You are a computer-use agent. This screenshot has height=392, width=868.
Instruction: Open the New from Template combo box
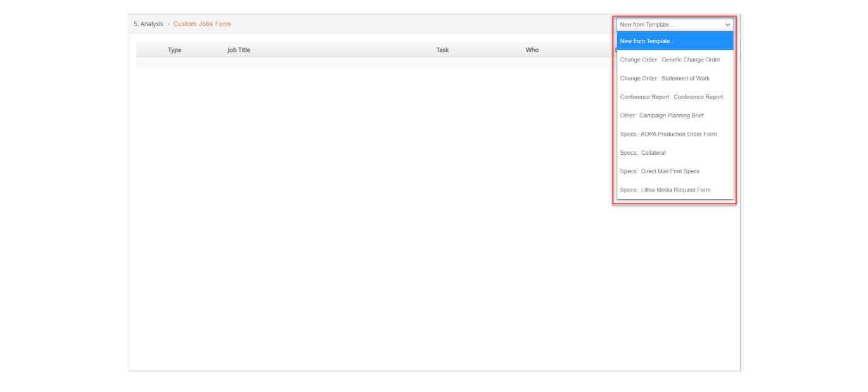coord(675,25)
